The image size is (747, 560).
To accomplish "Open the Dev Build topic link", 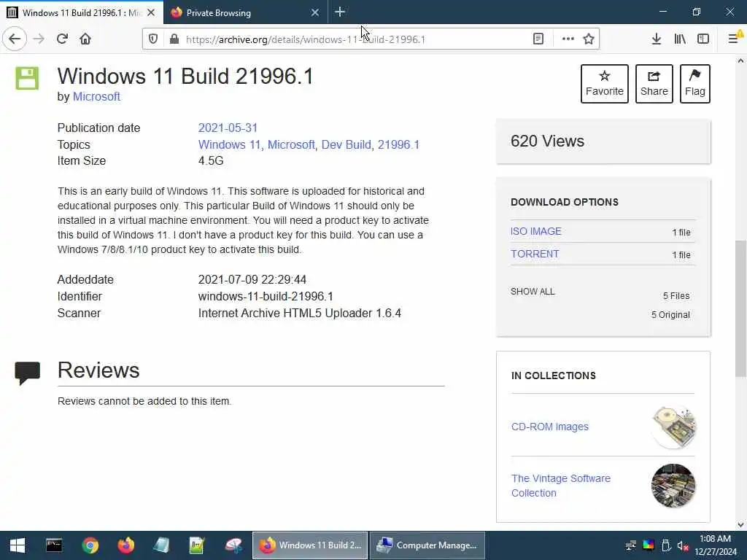I will pos(347,145).
